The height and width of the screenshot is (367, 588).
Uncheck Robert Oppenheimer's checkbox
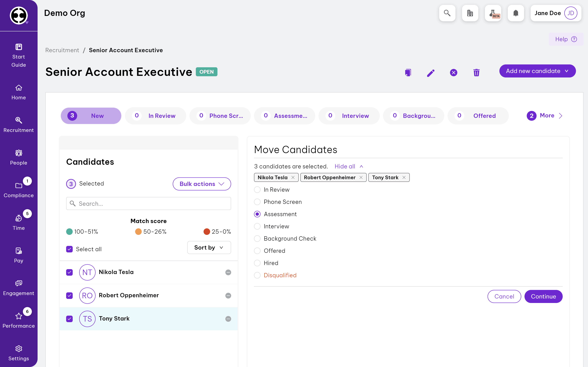pos(69,295)
